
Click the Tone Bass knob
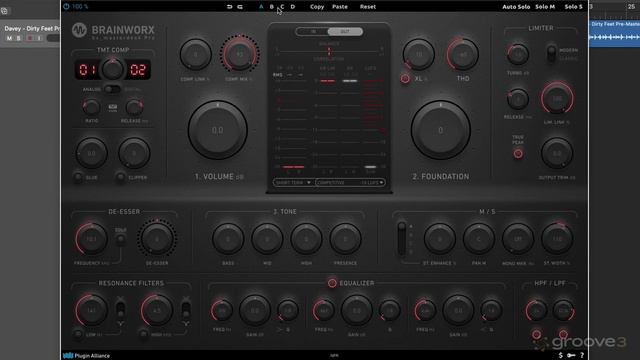(x=228, y=239)
